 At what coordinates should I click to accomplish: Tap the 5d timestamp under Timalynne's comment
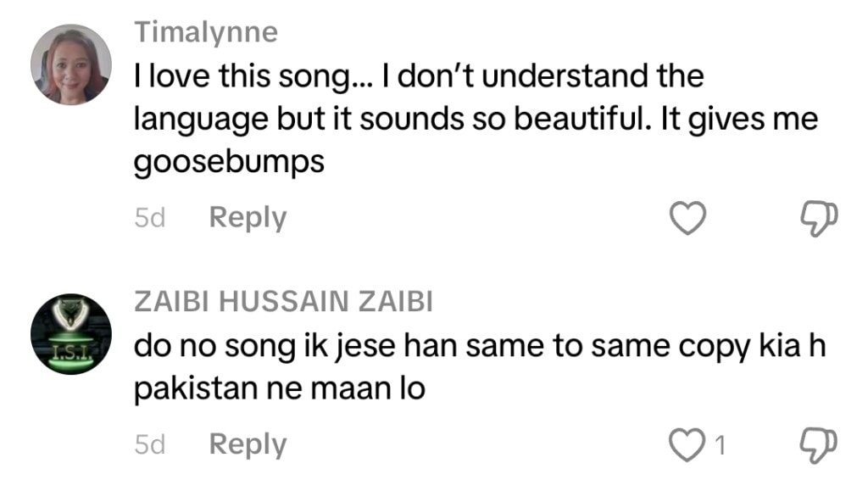(149, 219)
